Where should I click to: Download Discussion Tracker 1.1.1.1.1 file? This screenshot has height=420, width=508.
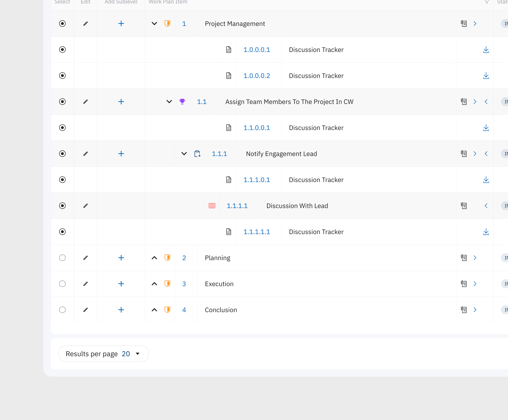tap(486, 232)
